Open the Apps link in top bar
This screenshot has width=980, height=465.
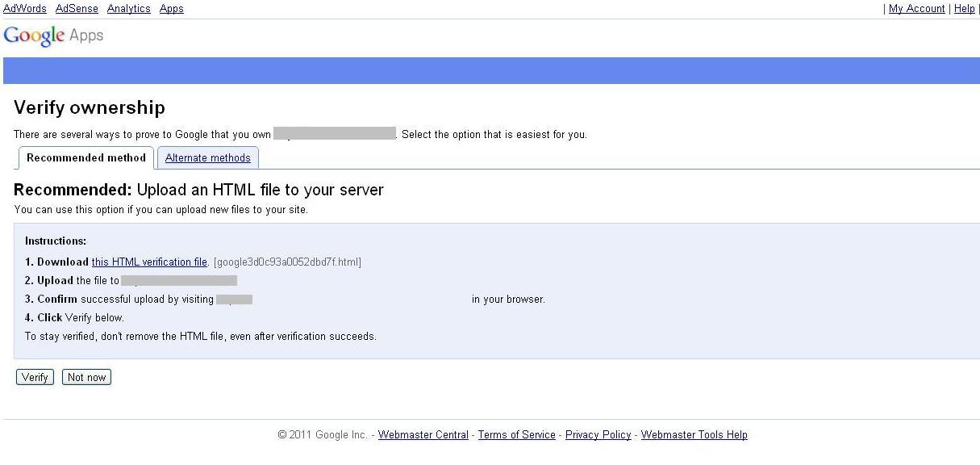coord(171,9)
